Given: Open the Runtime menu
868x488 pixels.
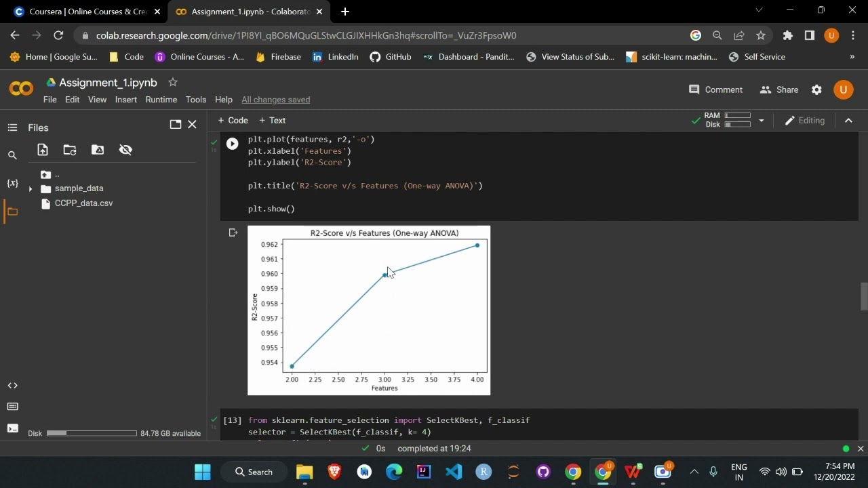Looking at the screenshot, I should (161, 100).
